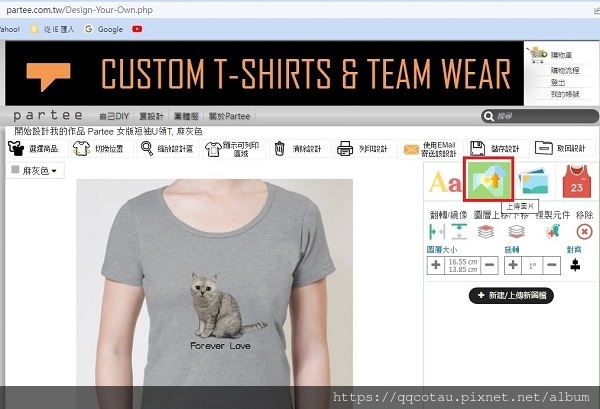Click the partee site logo text
The width and height of the screenshot is (600, 409).
(x=48, y=115)
